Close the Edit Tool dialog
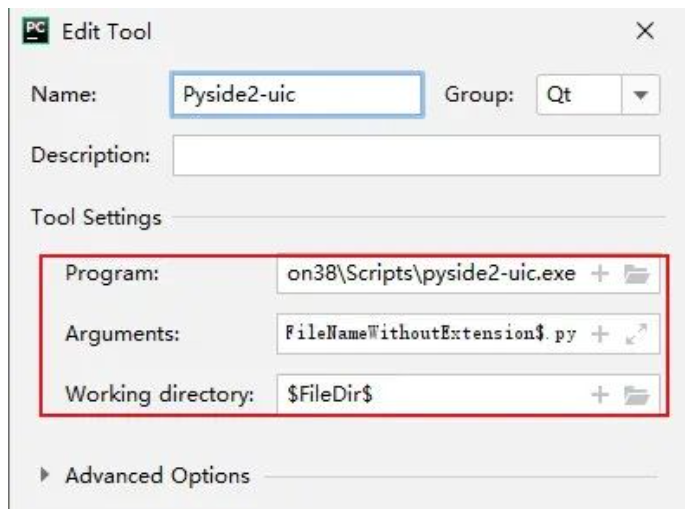The height and width of the screenshot is (518, 696). (645, 31)
